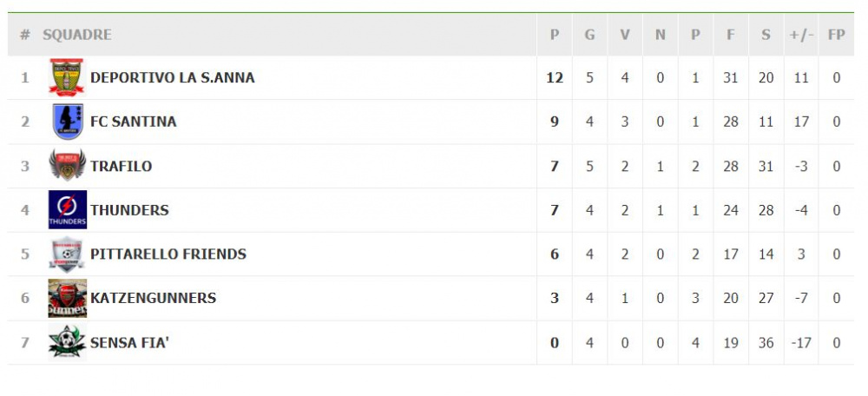Click the THUNDERS team name
This screenshot has height=396, width=868.
pyautogui.click(x=129, y=210)
